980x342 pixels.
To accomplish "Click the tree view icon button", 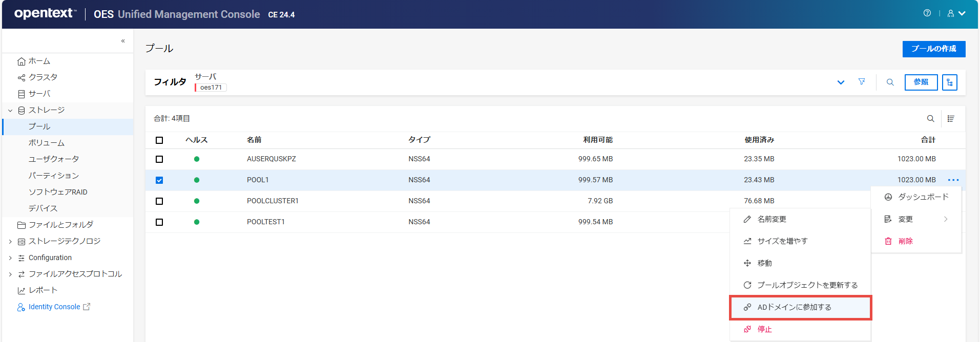I will pyautogui.click(x=949, y=82).
